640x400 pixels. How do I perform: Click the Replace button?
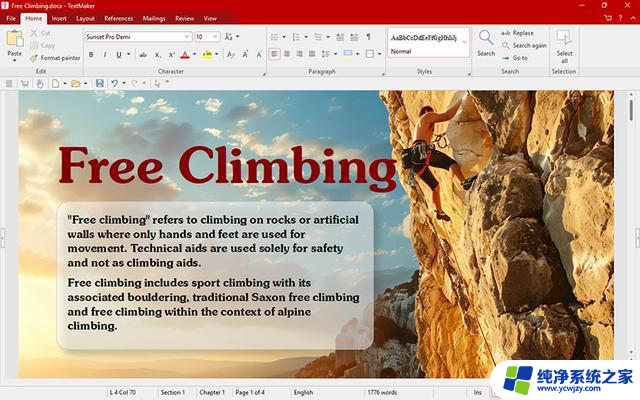pyautogui.click(x=518, y=33)
